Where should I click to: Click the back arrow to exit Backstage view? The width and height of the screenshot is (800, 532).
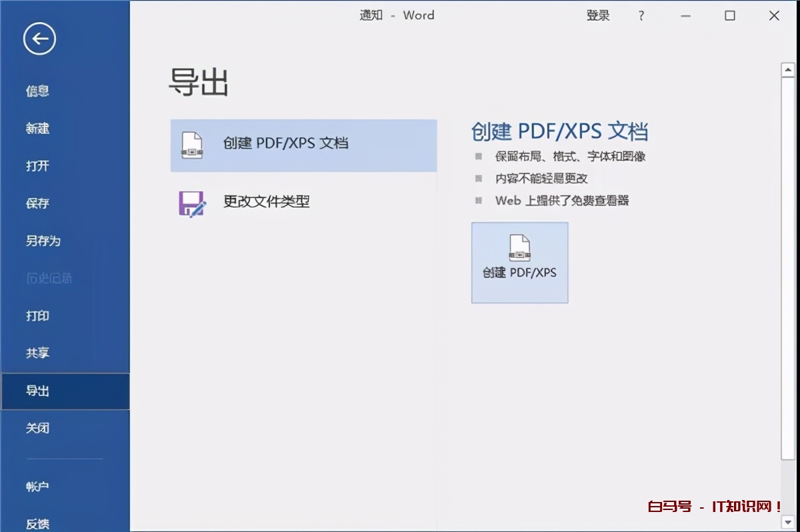tap(38, 39)
